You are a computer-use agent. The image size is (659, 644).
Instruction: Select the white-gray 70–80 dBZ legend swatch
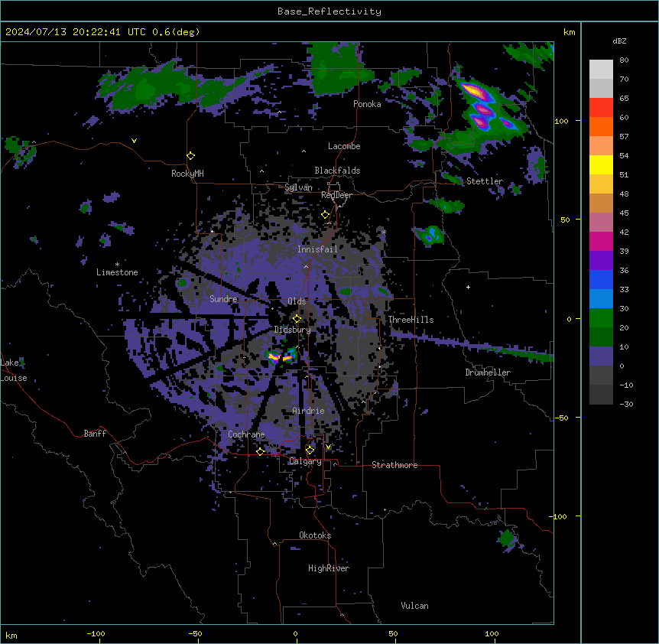(x=601, y=70)
